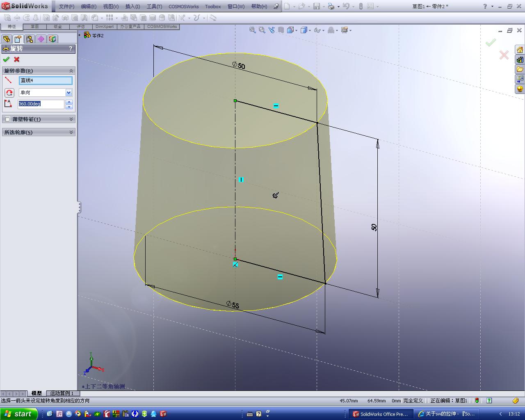Switch to the PropertyManager tab icon
Viewport: 525px width, 420px height.
point(18,39)
